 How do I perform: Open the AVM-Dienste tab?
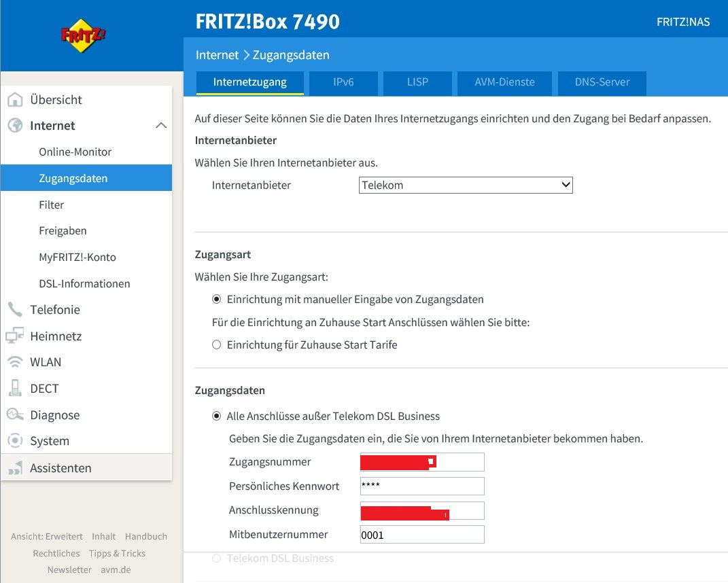(504, 83)
